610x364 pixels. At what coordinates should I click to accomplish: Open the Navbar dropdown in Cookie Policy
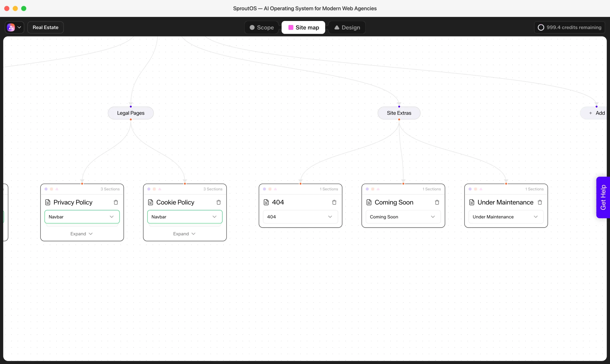click(x=185, y=217)
